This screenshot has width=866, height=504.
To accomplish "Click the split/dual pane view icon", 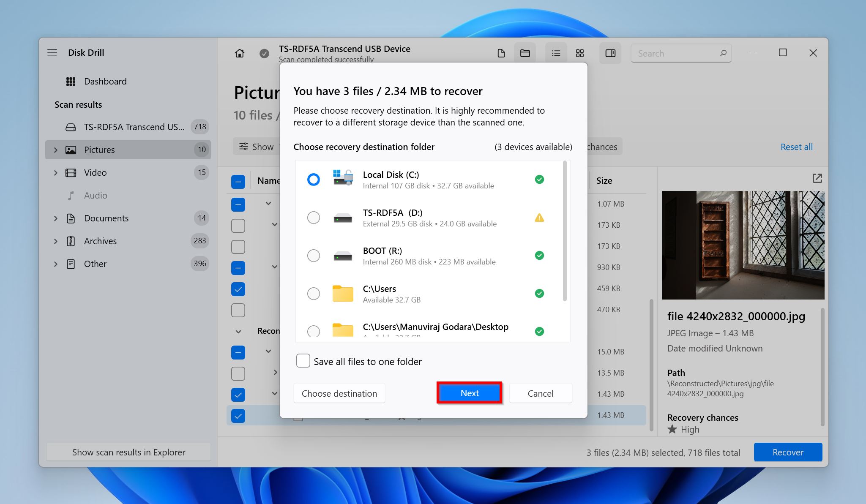I will click(610, 53).
